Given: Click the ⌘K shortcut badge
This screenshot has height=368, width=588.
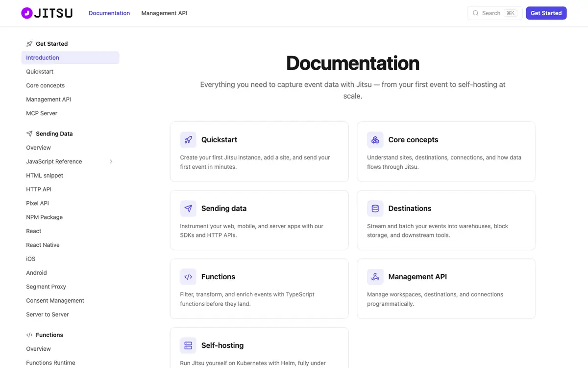Looking at the screenshot, I should 511,13.
